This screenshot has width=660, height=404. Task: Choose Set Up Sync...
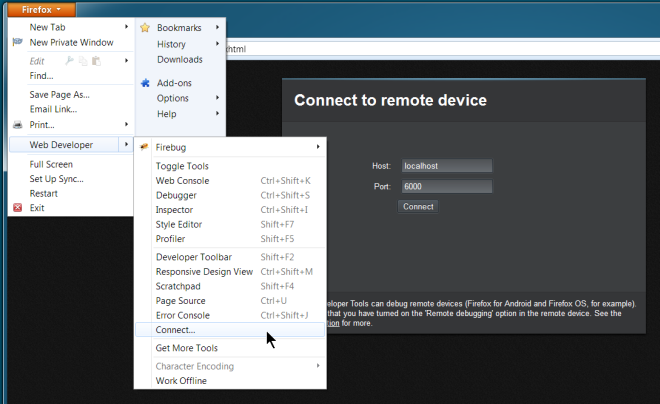[71, 179]
